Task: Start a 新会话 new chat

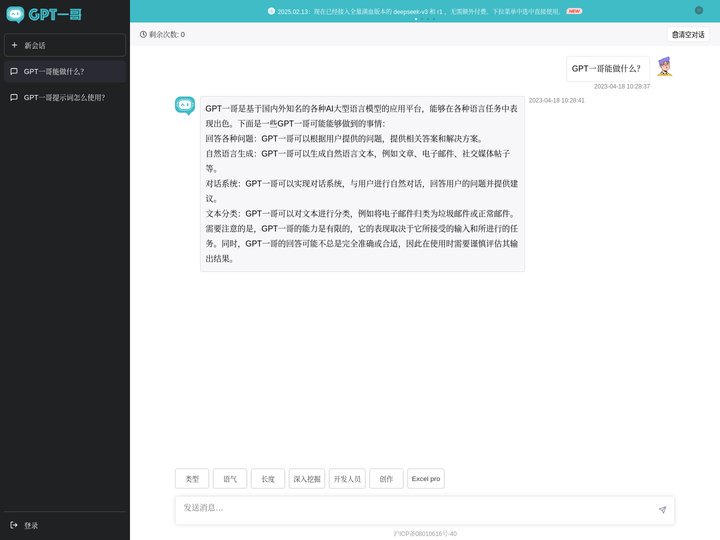Action: [65, 45]
